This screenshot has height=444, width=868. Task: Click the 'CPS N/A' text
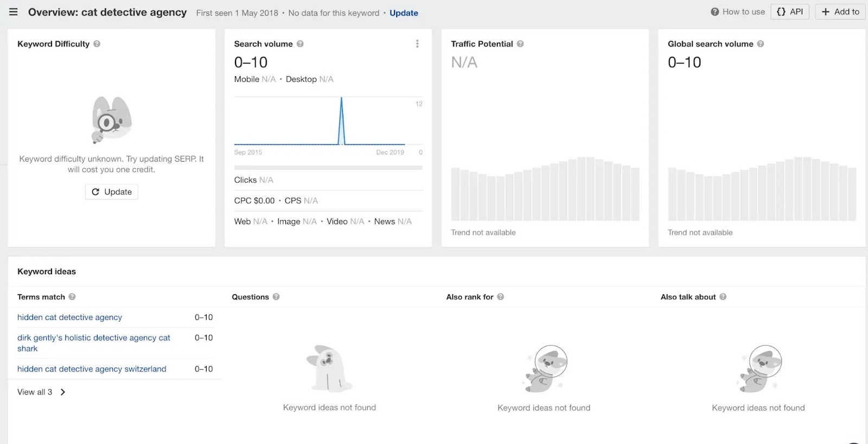click(x=301, y=201)
